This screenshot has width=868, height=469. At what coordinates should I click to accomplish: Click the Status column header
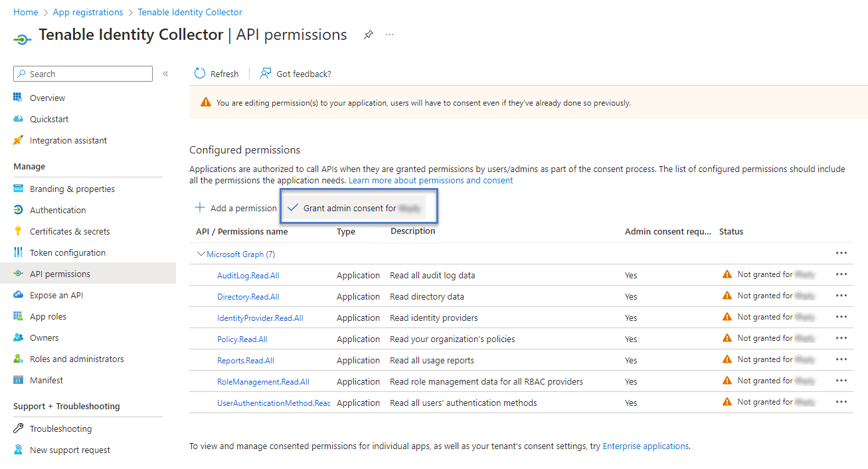click(x=731, y=231)
